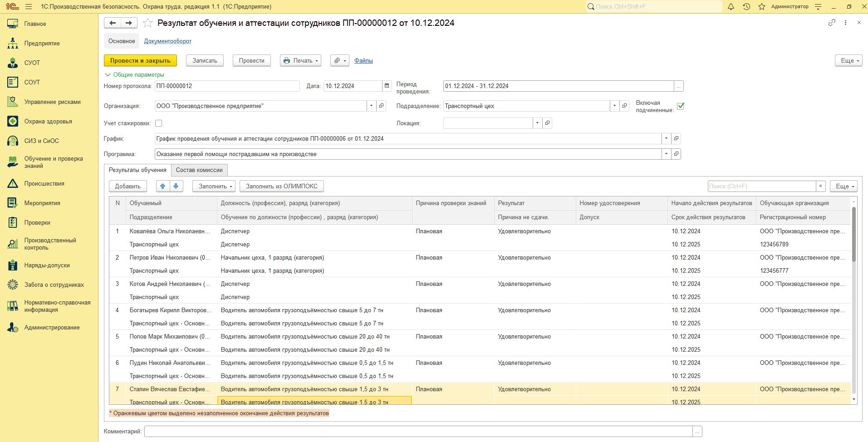The width and height of the screenshot is (868, 442).
Task: Open the table Еще menu
Action: (843, 186)
